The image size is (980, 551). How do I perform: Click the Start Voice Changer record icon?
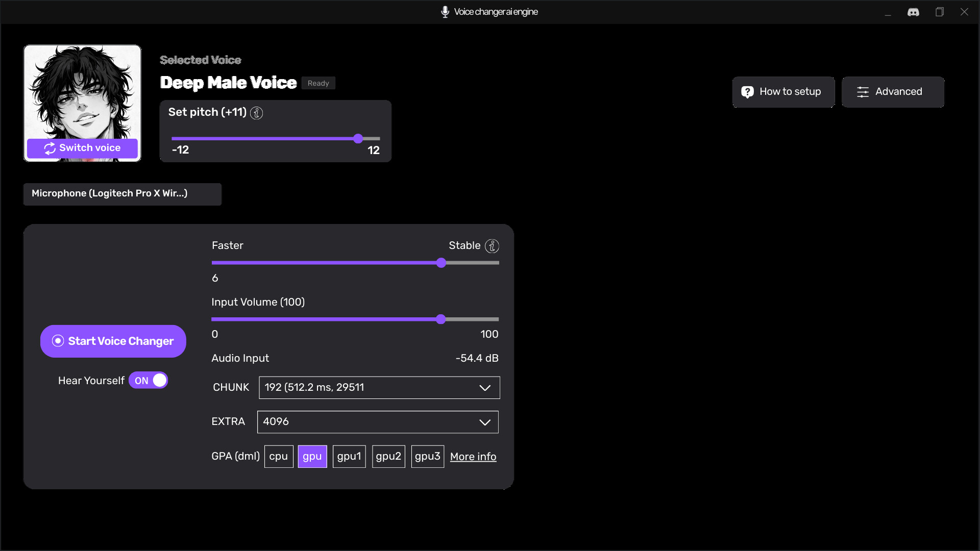(x=58, y=341)
